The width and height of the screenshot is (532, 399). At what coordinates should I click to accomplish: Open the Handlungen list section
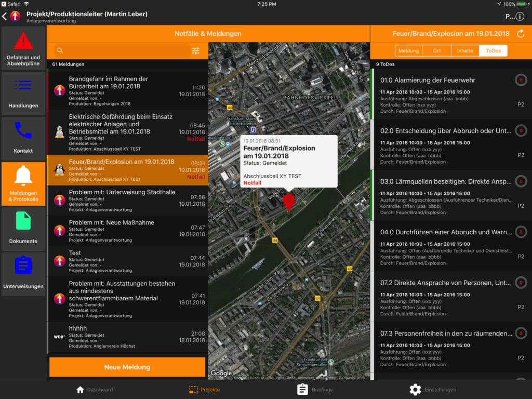pyautogui.click(x=23, y=93)
